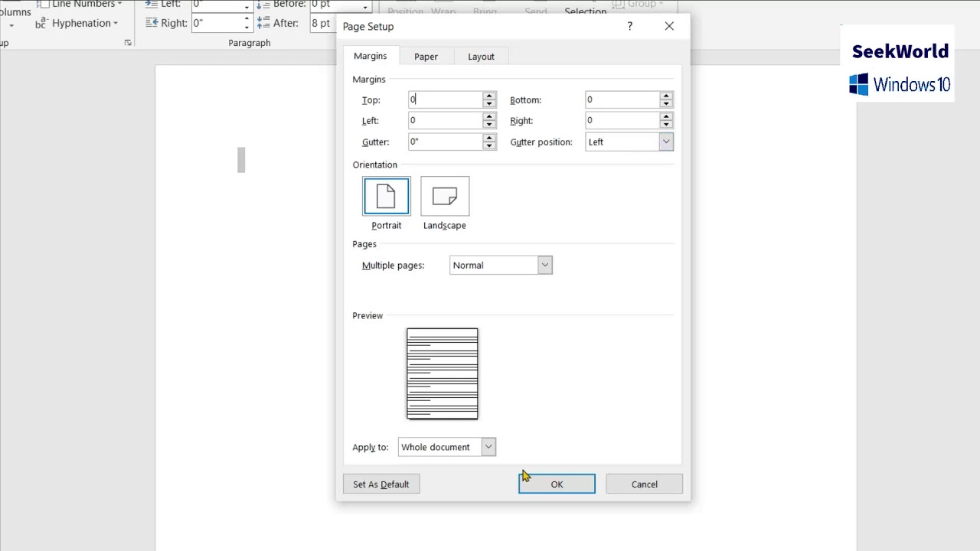
Task: Select Portrait orientation
Action: [386, 196]
